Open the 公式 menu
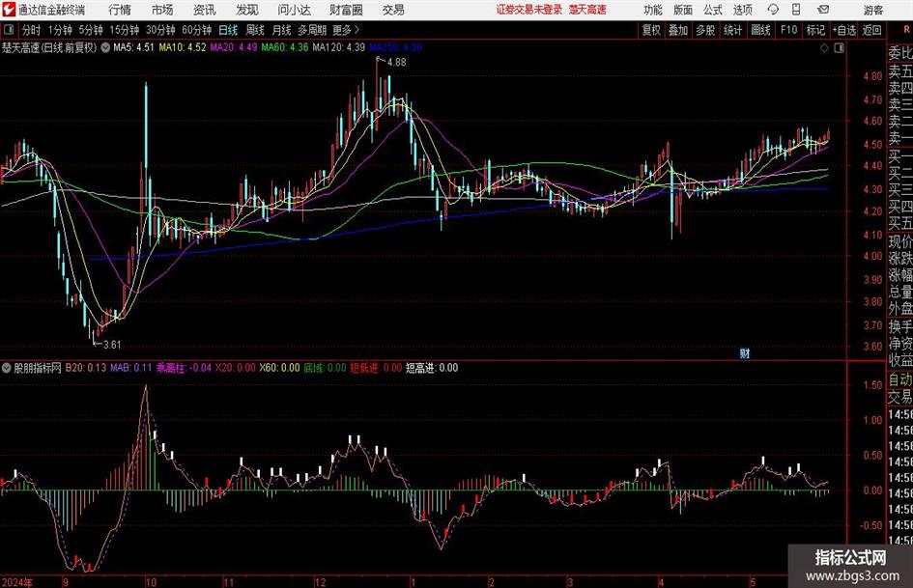This screenshot has height=588, width=913. [x=713, y=10]
